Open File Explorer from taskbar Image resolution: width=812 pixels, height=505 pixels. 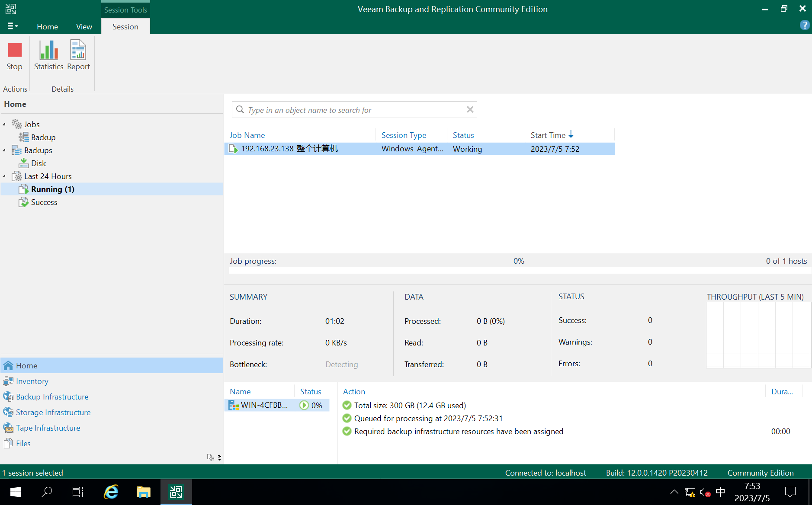(143, 492)
